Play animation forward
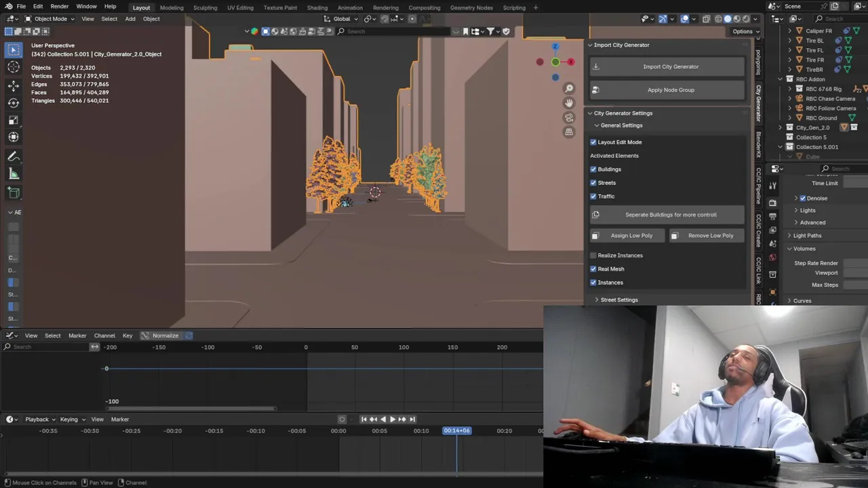 [393, 420]
